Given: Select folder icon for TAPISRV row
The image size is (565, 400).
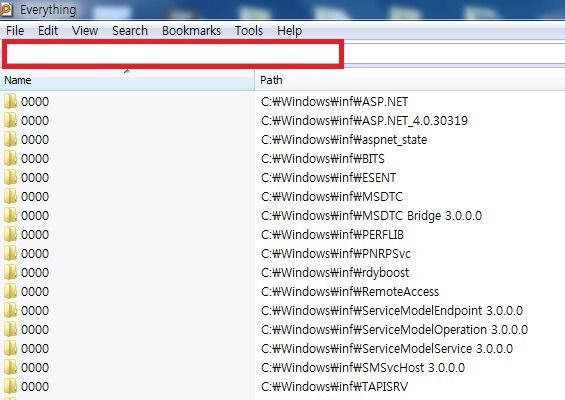Looking at the screenshot, I should pos(10,386).
